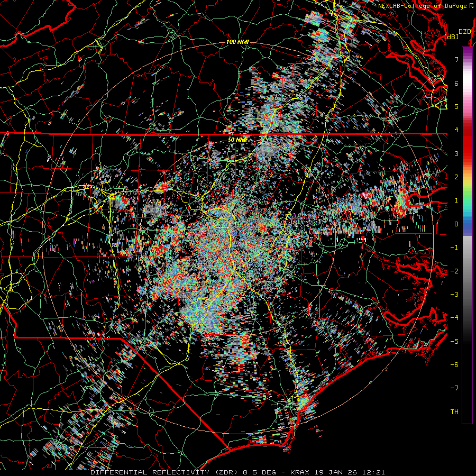This screenshot has width=476, height=476.
Task: Click the "-3" value on the dB scale
Action: [x=454, y=295]
